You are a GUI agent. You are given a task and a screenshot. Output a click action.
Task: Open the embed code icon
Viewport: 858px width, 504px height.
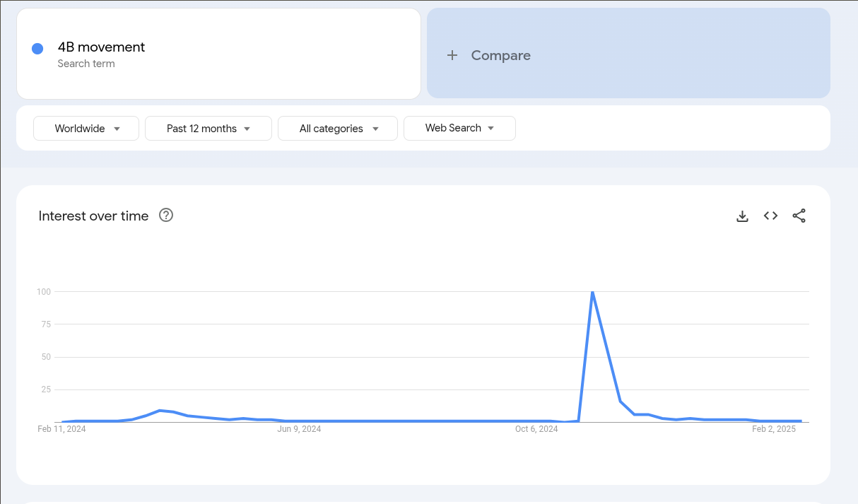point(770,216)
